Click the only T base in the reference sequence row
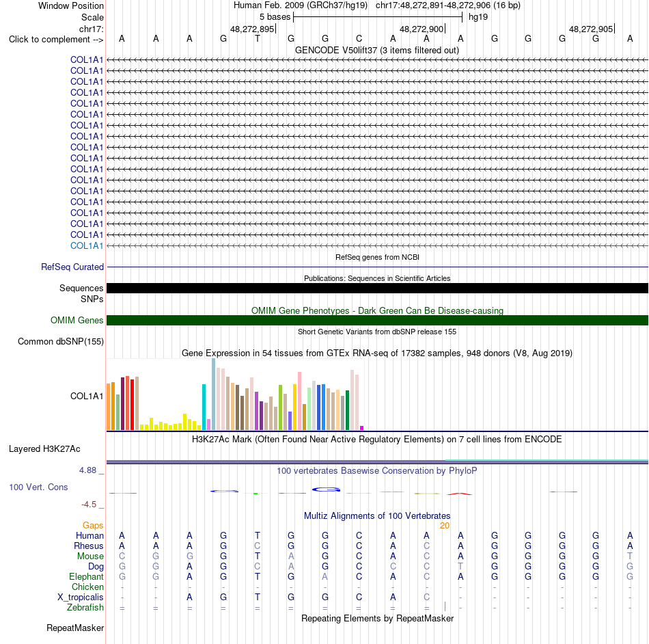The image size is (649, 644). point(258,38)
